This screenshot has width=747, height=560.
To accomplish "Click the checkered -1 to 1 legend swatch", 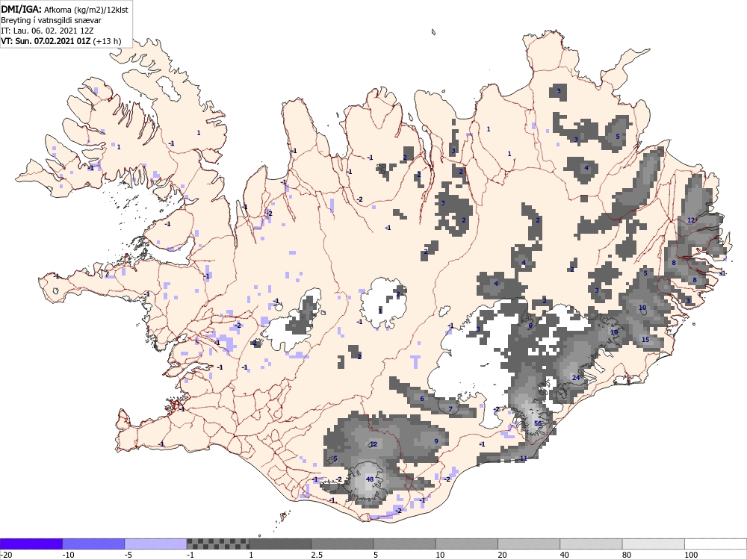I will (217, 544).
